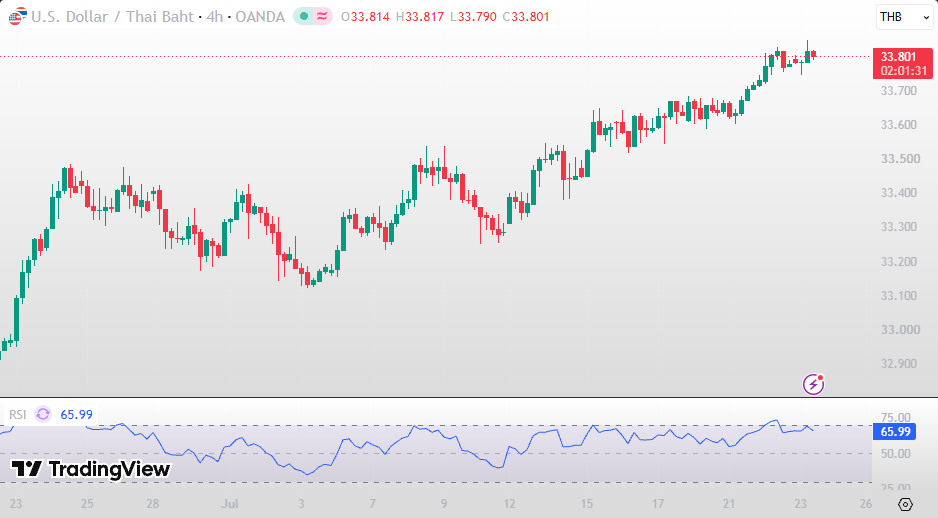Screen dimensions: 938x518
Task: Open the THB currency dropdown
Action: tap(904, 17)
